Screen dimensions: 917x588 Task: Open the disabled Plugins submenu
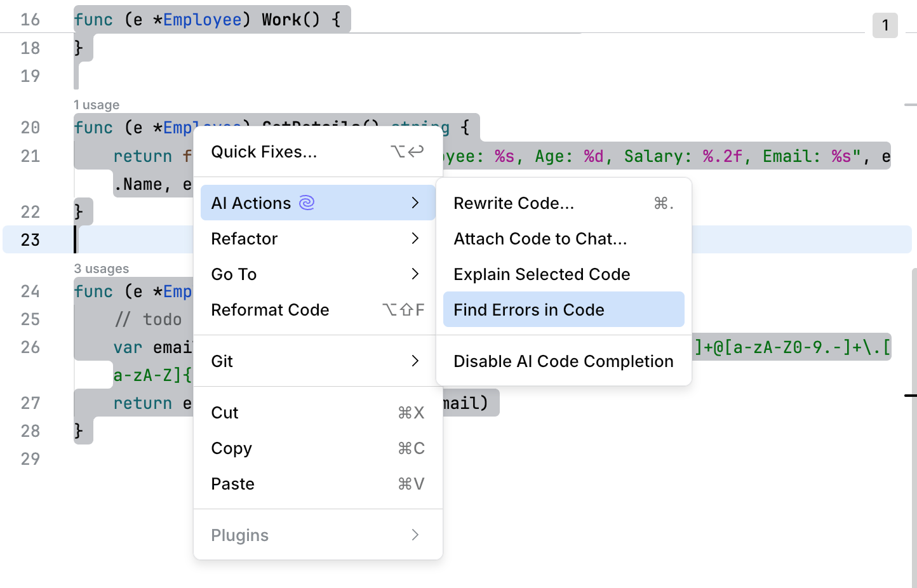coord(318,535)
